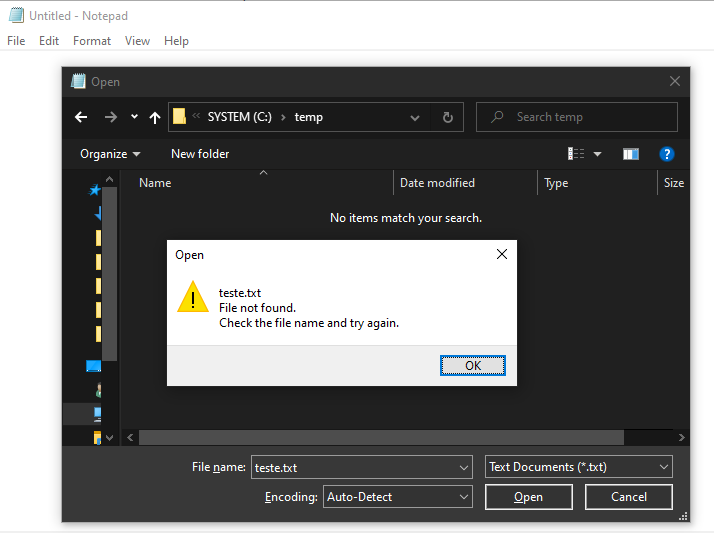Viewport: 714px width, 533px height.
Task: Click the Refresh button beside address bar
Action: coord(447,117)
